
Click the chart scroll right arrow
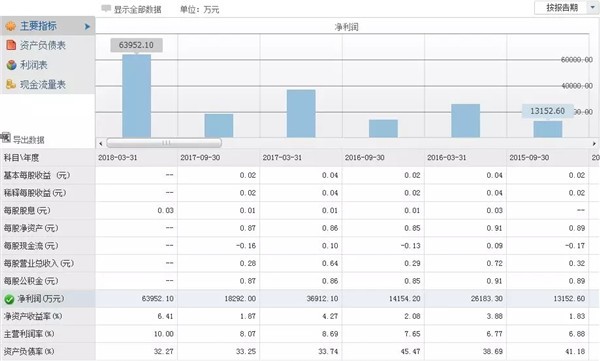594,144
